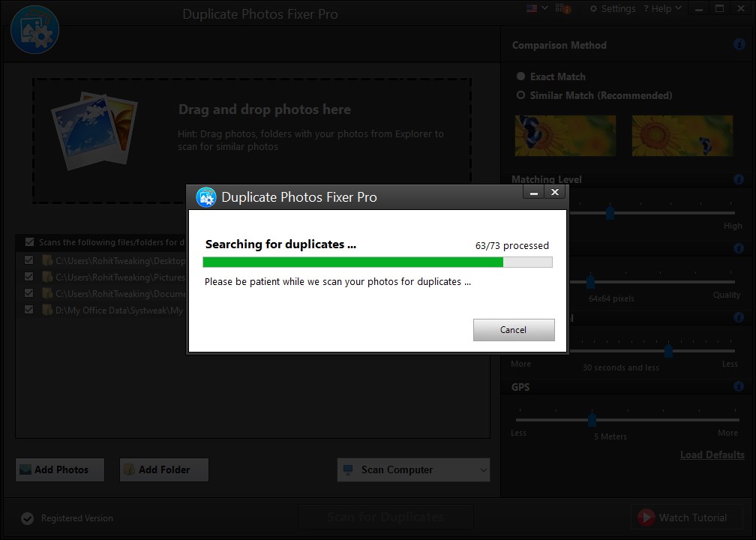Expand the Help menu

(x=666, y=9)
